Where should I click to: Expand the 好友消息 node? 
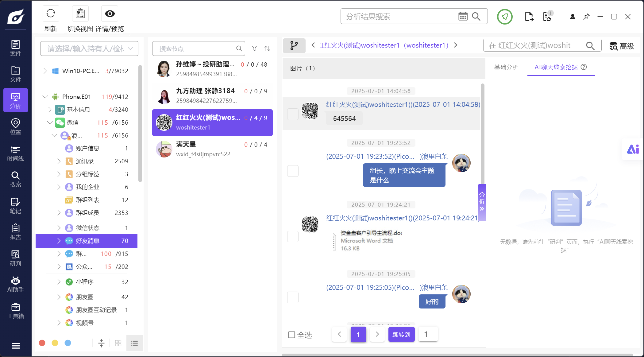pyautogui.click(x=59, y=241)
